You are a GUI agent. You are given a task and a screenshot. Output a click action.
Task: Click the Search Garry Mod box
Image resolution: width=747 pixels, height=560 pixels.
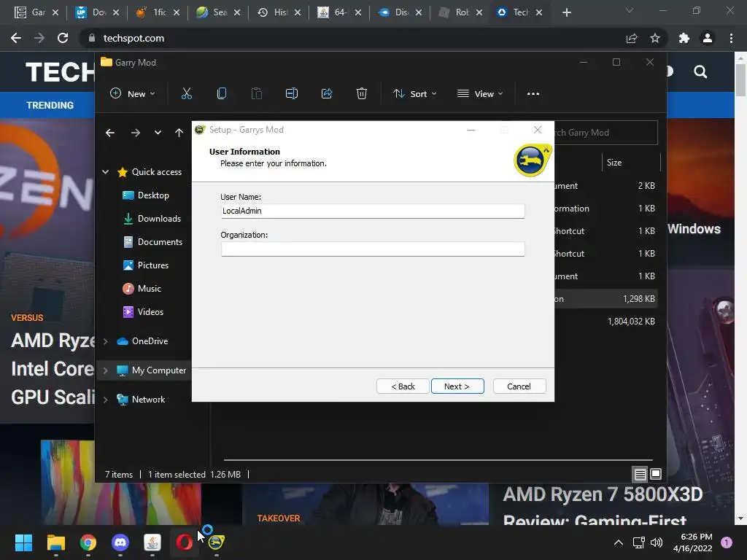(x=606, y=133)
